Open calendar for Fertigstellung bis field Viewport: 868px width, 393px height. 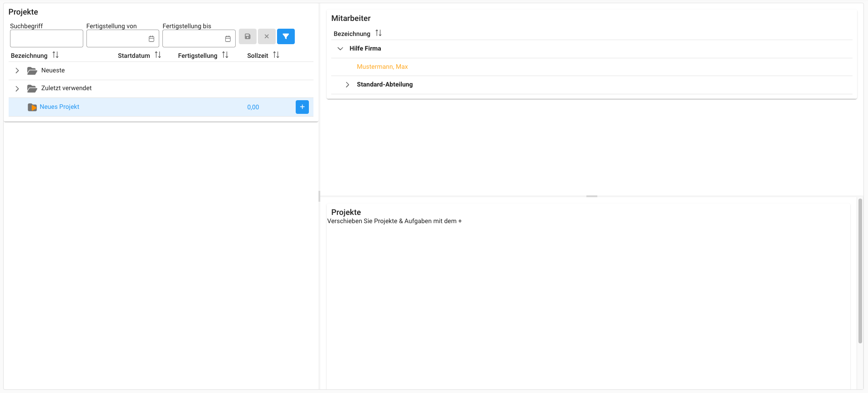coord(228,39)
